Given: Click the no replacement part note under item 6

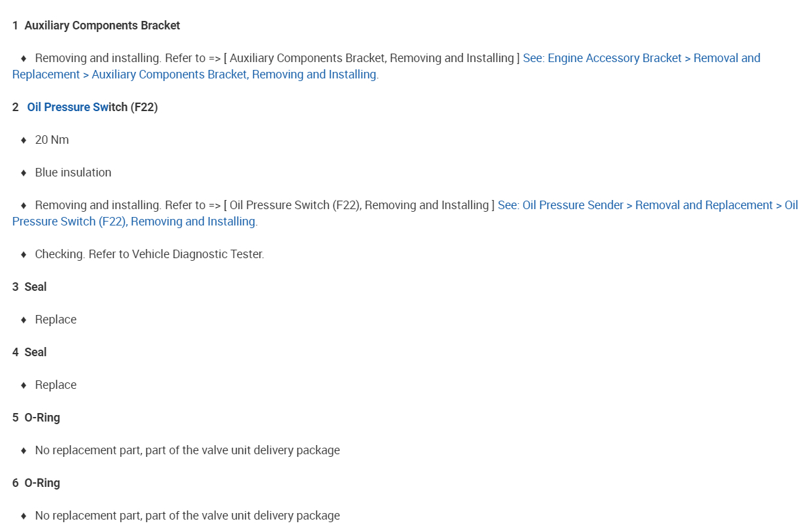Looking at the screenshot, I should click(187, 516).
